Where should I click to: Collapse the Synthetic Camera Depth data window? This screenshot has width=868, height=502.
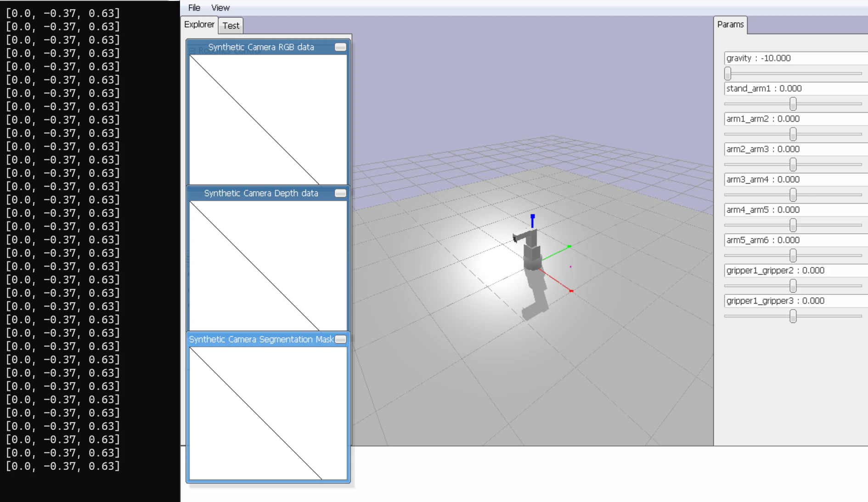pos(340,193)
